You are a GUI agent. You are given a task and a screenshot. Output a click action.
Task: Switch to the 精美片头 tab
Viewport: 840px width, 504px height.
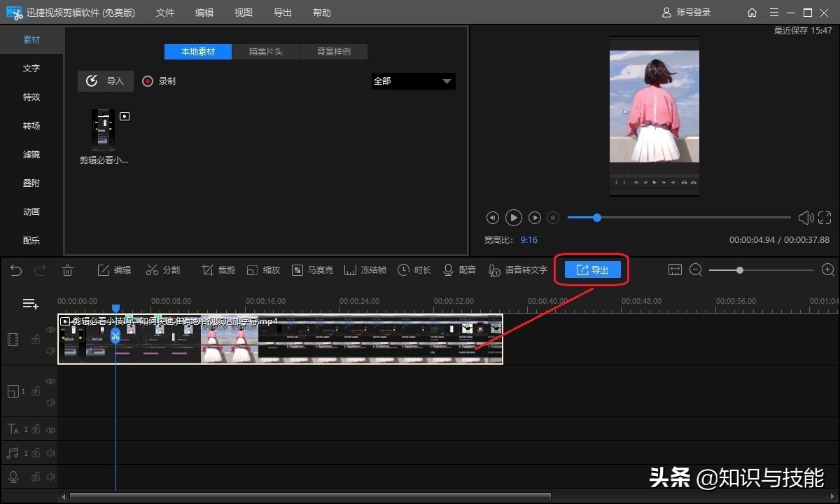click(266, 51)
